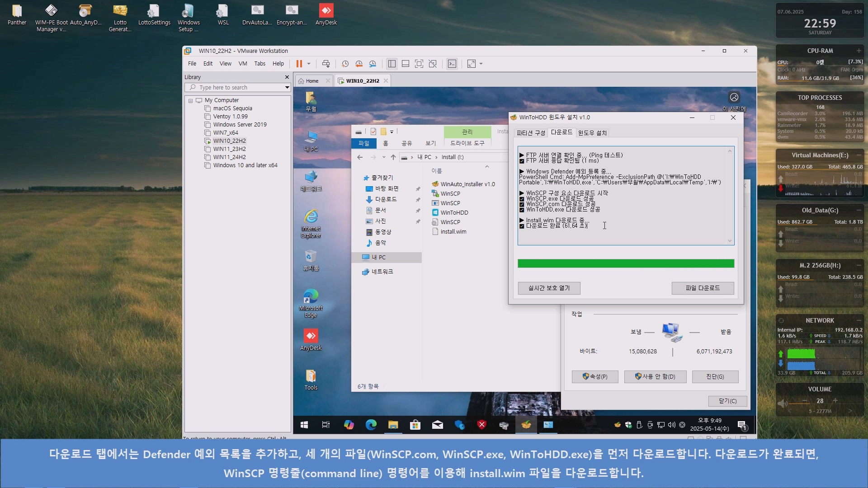The image size is (868, 488).
Task: Click the 닫기(C) button
Action: pyautogui.click(x=727, y=401)
